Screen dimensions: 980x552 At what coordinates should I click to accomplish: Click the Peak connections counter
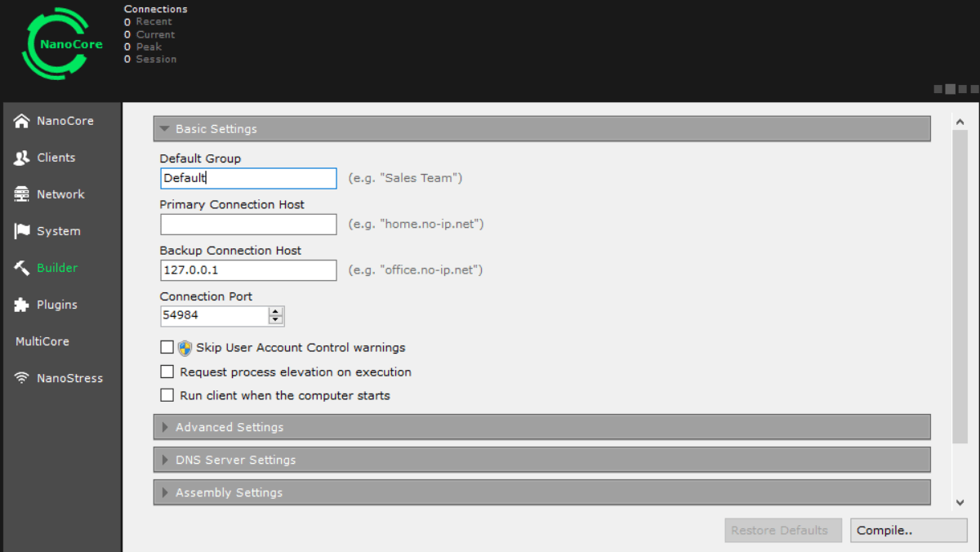[x=143, y=47]
